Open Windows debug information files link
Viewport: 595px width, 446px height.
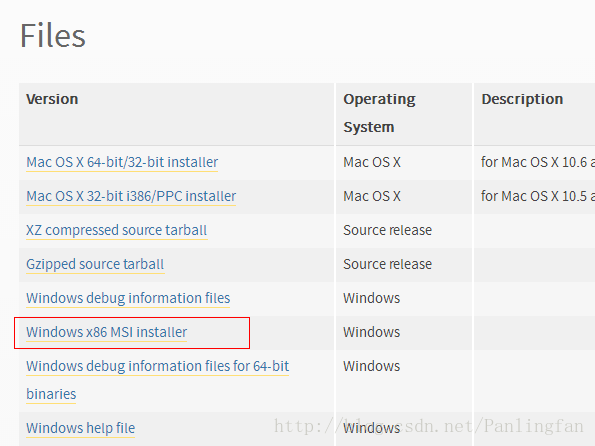point(128,298)
